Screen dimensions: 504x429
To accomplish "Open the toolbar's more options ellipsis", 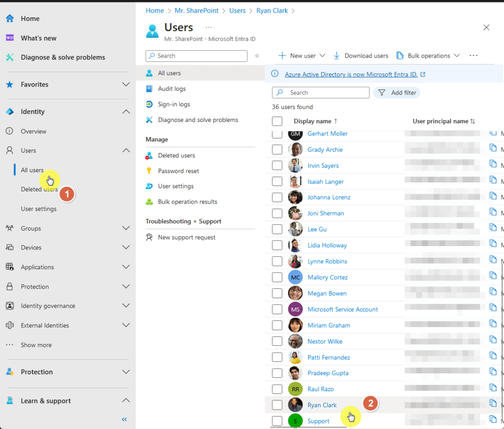I will tap(473, 56).
